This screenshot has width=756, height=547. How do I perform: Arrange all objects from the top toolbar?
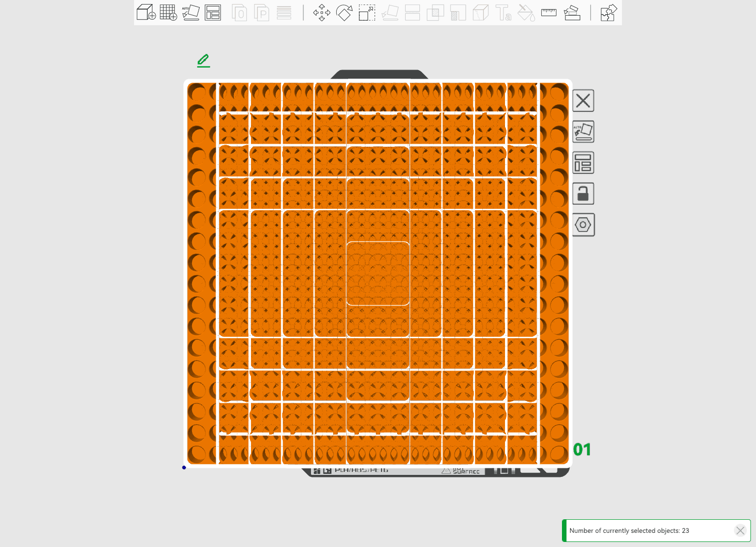click(213, 13)
